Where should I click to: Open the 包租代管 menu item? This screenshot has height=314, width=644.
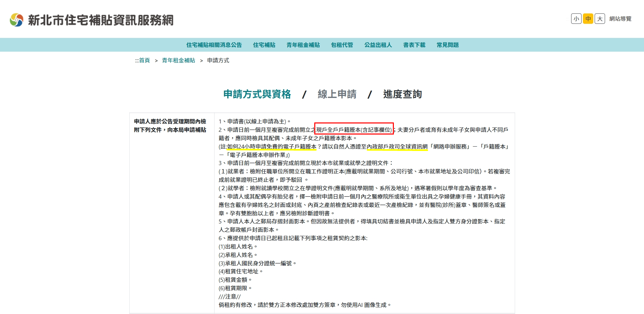tap(342, 45)
